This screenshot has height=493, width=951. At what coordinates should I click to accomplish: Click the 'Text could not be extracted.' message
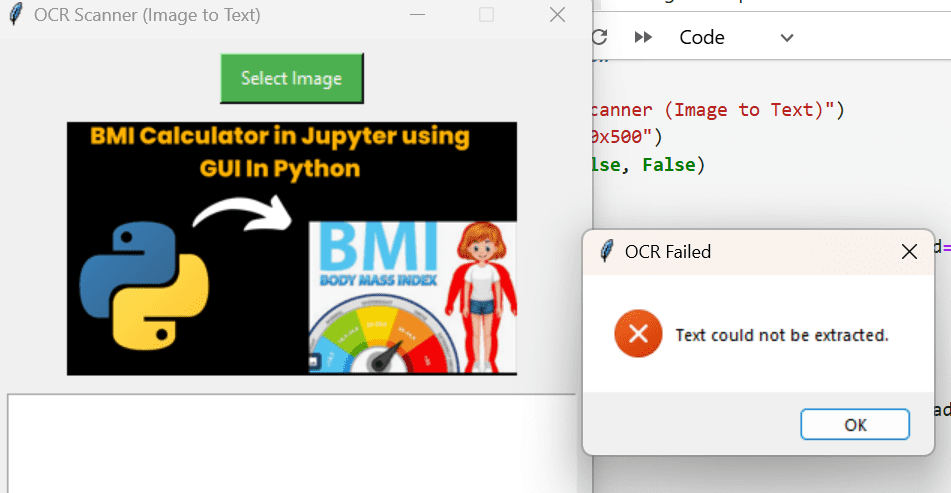point(782,335)
